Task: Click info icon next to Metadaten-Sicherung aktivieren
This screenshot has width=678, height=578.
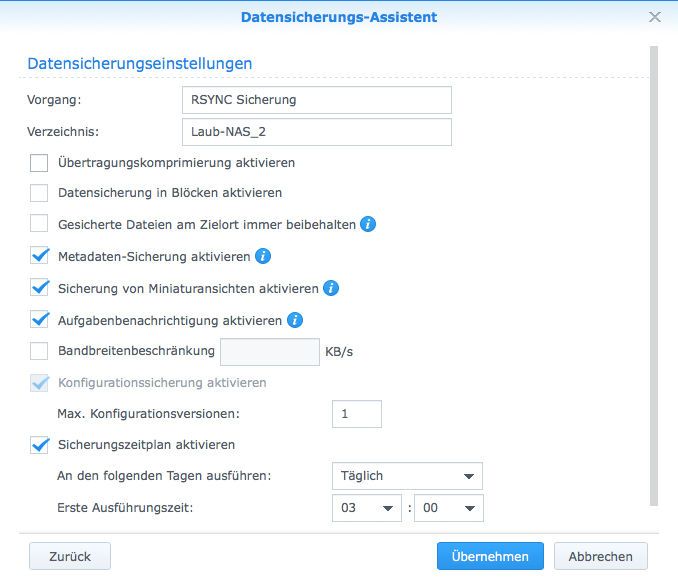Action: [263, 257]
